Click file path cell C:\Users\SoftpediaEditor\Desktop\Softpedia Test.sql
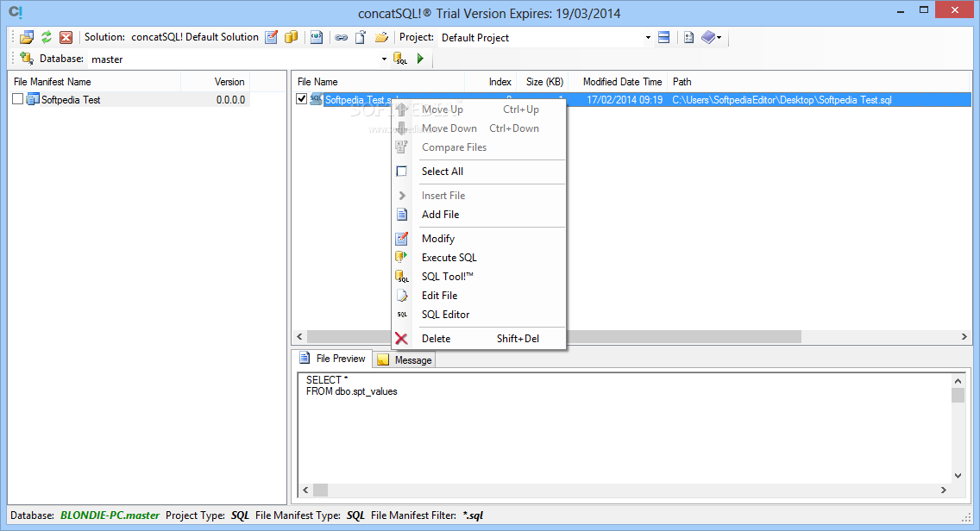The image size is (980, 531). pos(782,100)
